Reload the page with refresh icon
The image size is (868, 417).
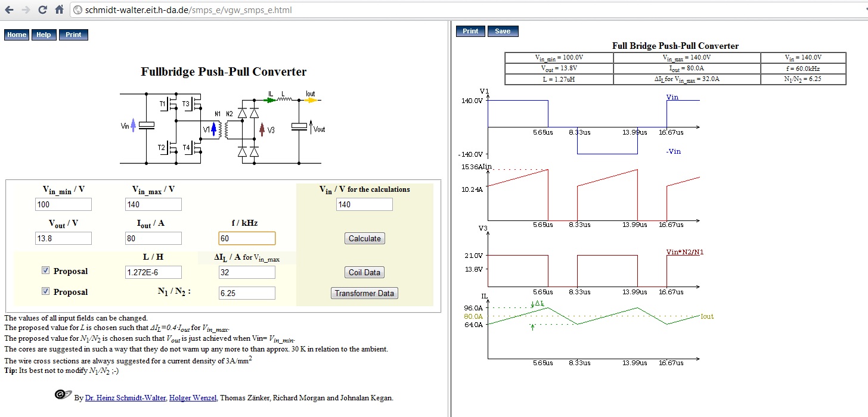tap(42, 10)
